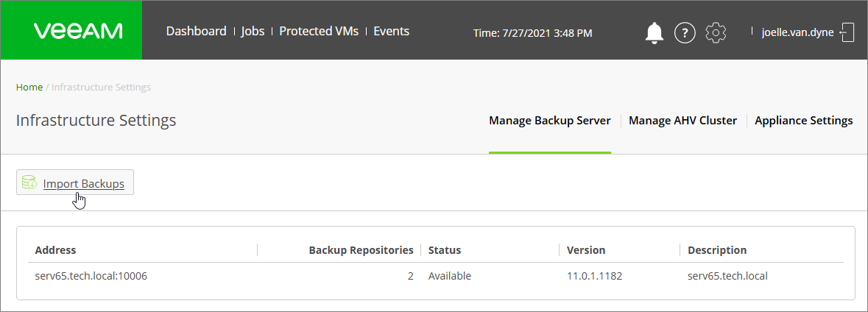Image resolution: width=868 pixels, height=312 pixels.
Task: Go to the Dashboard menu item
Action: pyautogui.click(x=196, y=31)
